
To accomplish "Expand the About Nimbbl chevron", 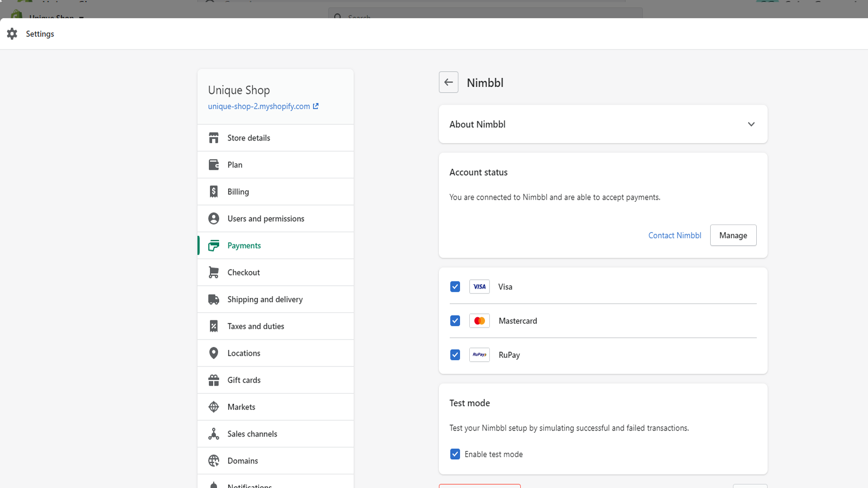I will (x=751, y=124).
